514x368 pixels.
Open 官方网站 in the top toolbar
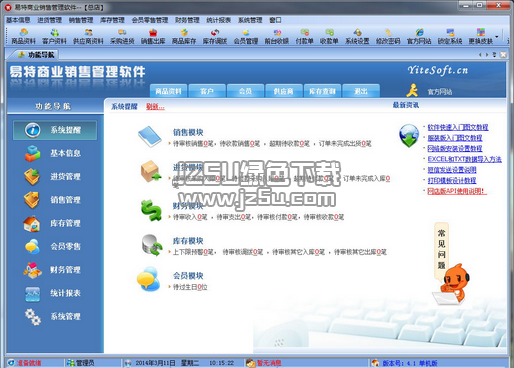point(419,37)
